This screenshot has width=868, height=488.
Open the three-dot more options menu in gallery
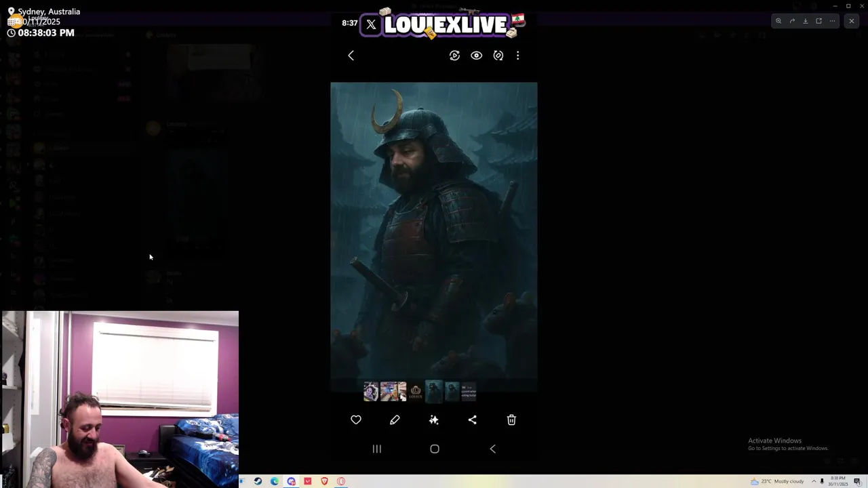tap(518, 56)
